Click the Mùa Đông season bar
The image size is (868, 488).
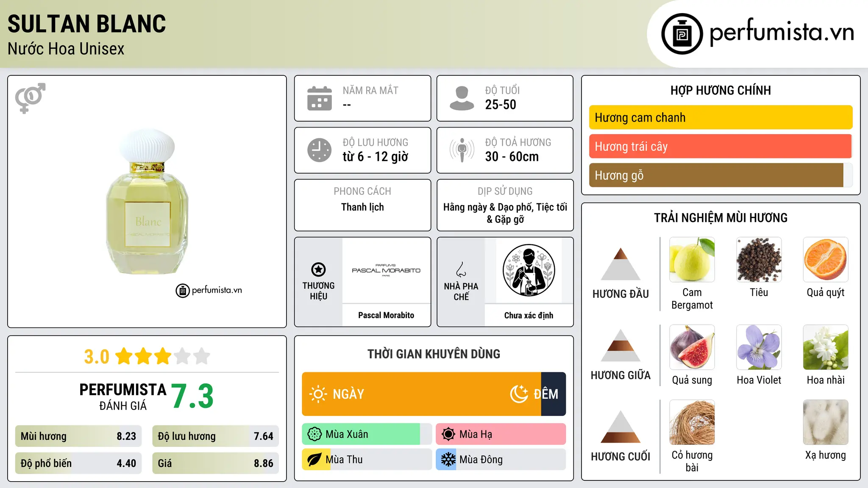(501, 460)
